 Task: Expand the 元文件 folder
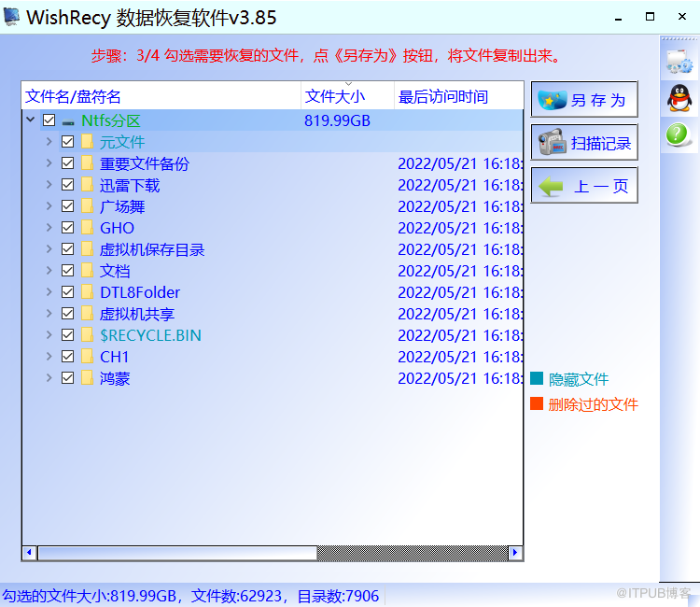pyautogui.click(x=49, y=142)
